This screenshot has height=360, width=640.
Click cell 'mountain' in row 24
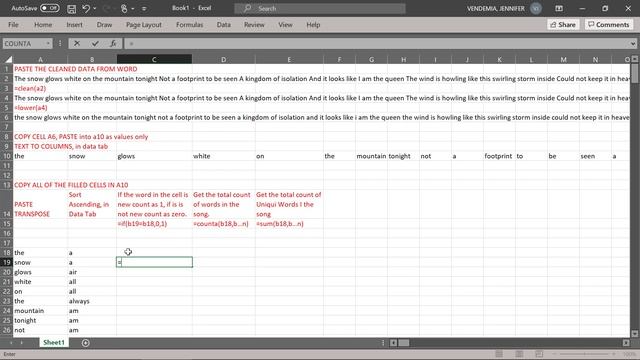40,311
